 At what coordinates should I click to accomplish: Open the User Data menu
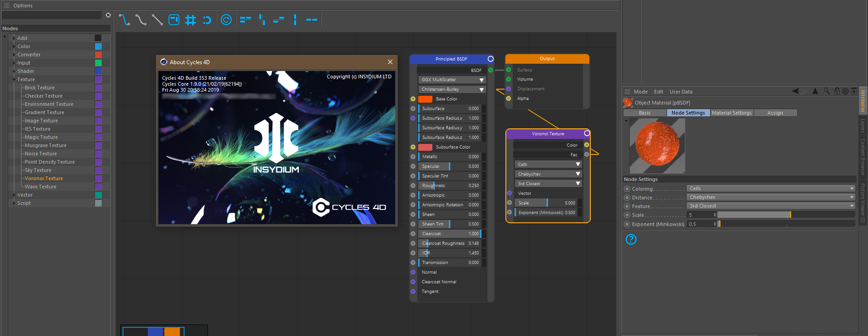681,92
